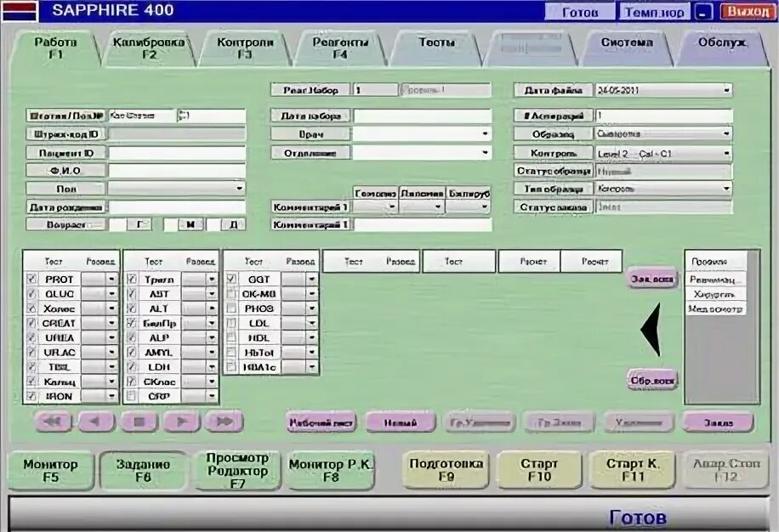
Task: Click the Дата забора input field
Action: pos(422,116)
